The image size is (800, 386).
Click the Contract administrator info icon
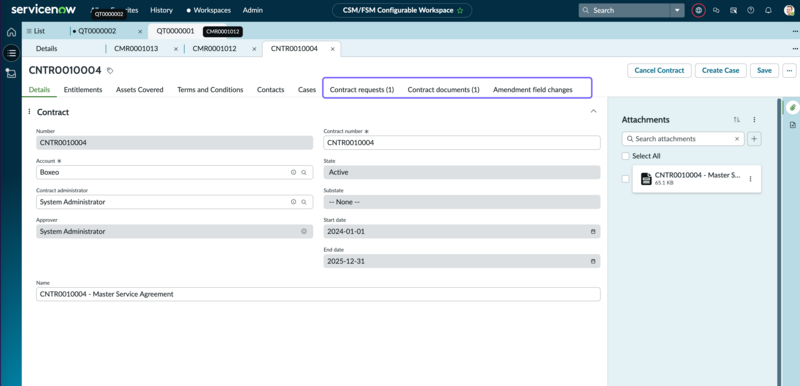293,202
